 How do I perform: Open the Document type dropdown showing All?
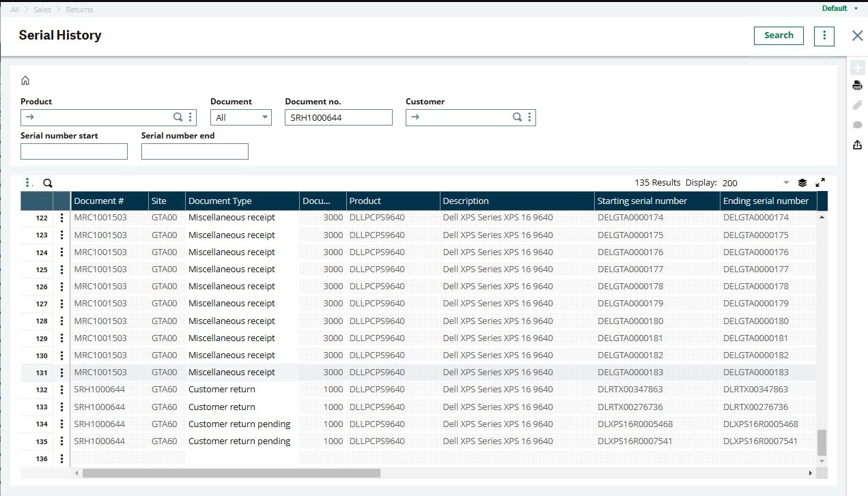[x=240, y=117]
